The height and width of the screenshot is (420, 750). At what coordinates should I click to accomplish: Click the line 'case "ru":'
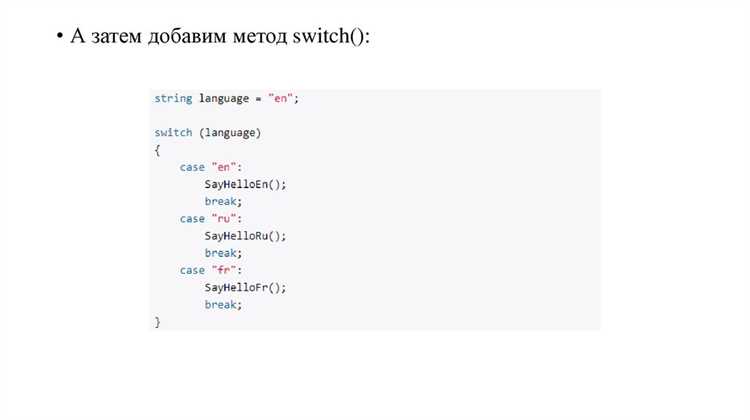tap(211, 219)
